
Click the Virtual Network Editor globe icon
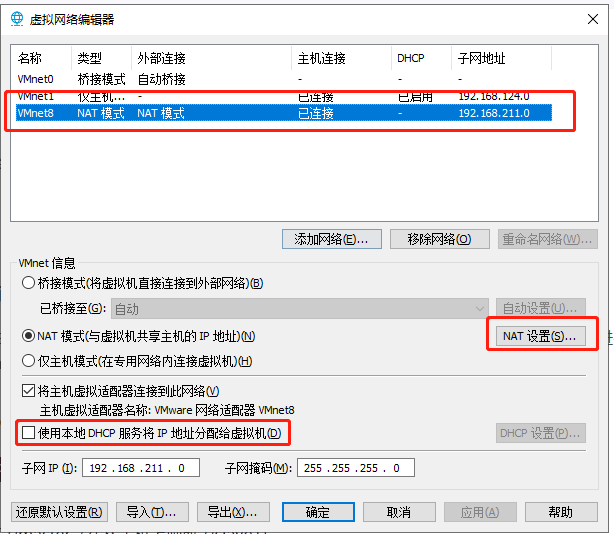coord(17,19)
